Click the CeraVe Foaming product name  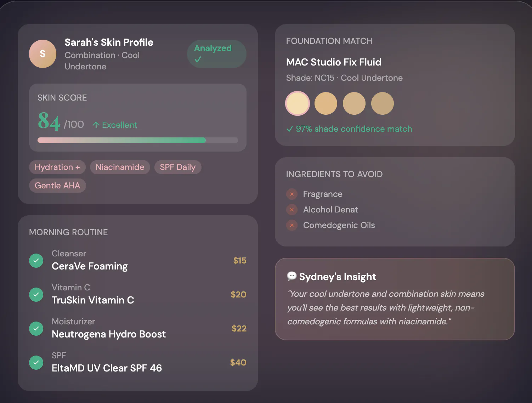[90, 266]
